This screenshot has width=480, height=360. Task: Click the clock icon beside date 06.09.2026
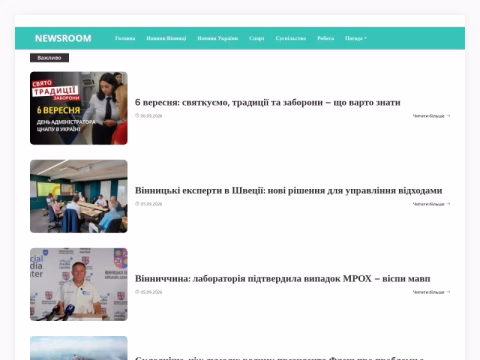(x=137, y=116)
